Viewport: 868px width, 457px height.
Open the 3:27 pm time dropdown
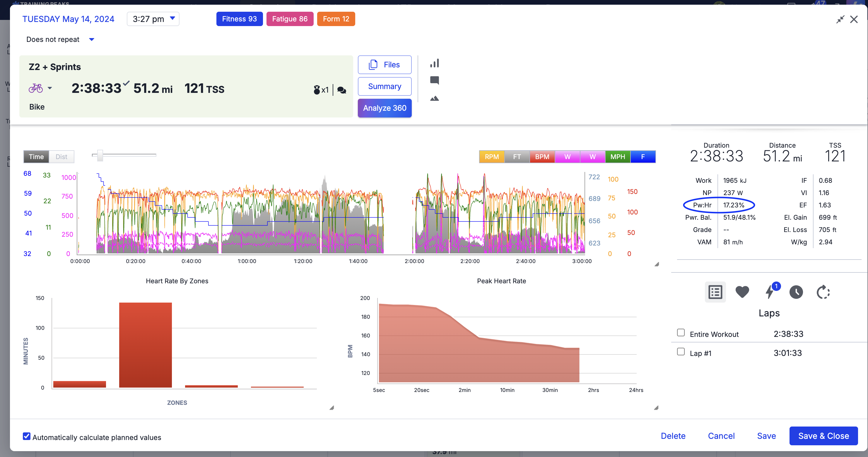pyautogui.click(x=153, y=19)
